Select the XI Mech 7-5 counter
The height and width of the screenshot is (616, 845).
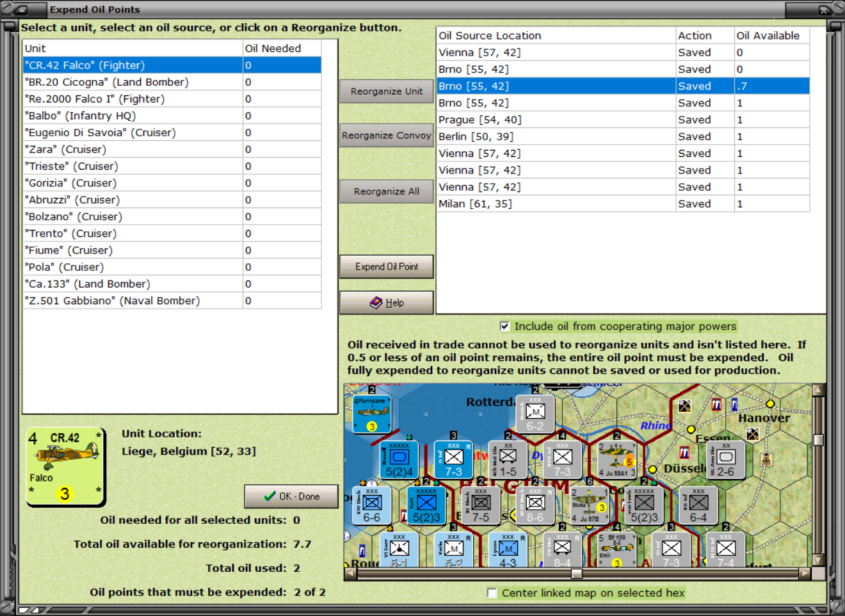pyautogui.click(x=481, y=506)
